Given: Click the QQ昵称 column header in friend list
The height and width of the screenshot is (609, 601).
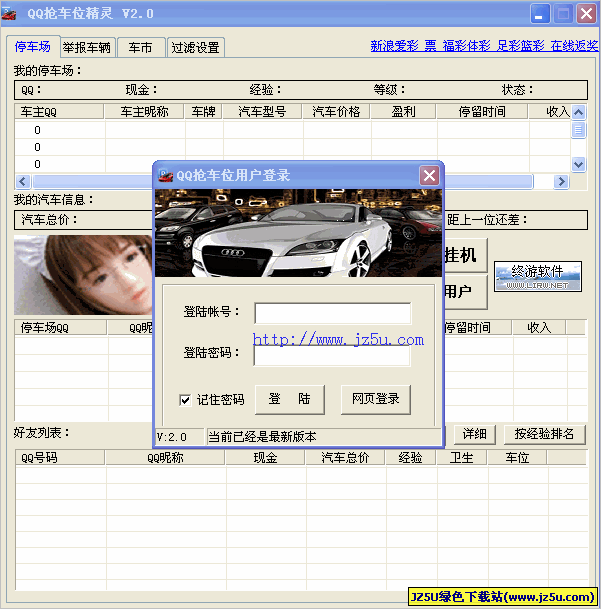Looking at the screenshot, I should point(165,458).
